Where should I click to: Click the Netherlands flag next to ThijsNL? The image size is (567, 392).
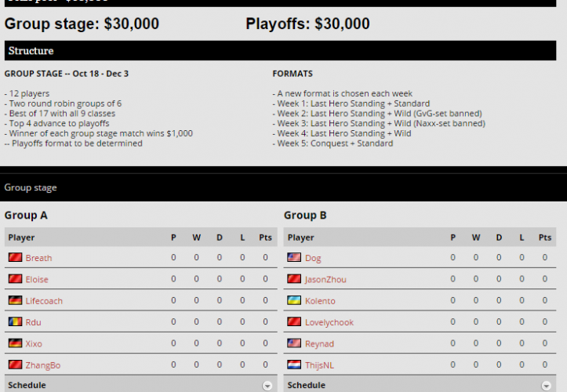click(x=294, y=365)
